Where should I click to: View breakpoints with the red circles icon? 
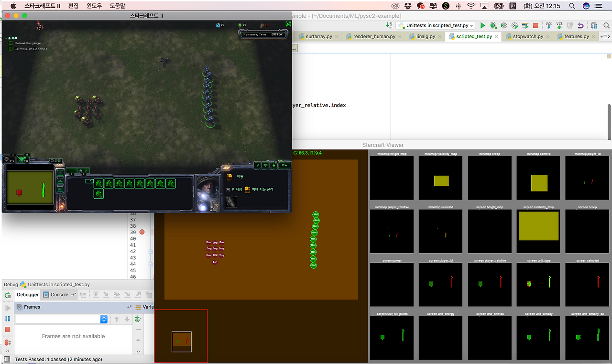pos(8,343)
